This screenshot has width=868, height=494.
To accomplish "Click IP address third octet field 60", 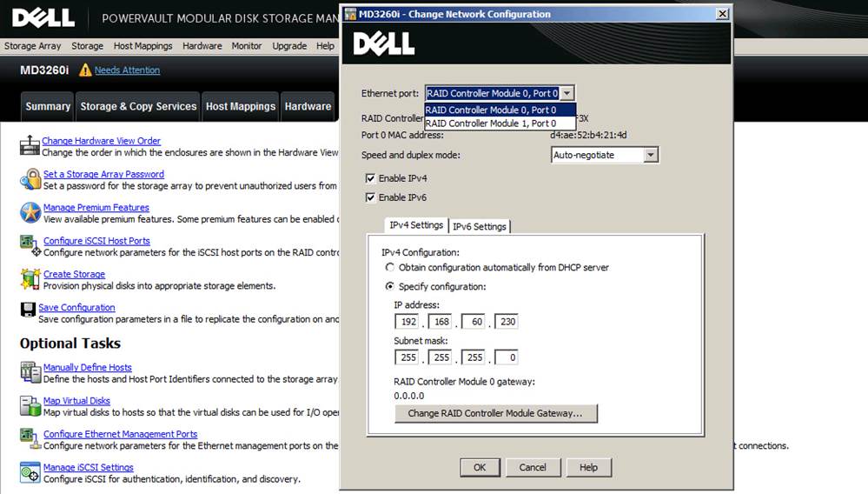I will (474, 322).
